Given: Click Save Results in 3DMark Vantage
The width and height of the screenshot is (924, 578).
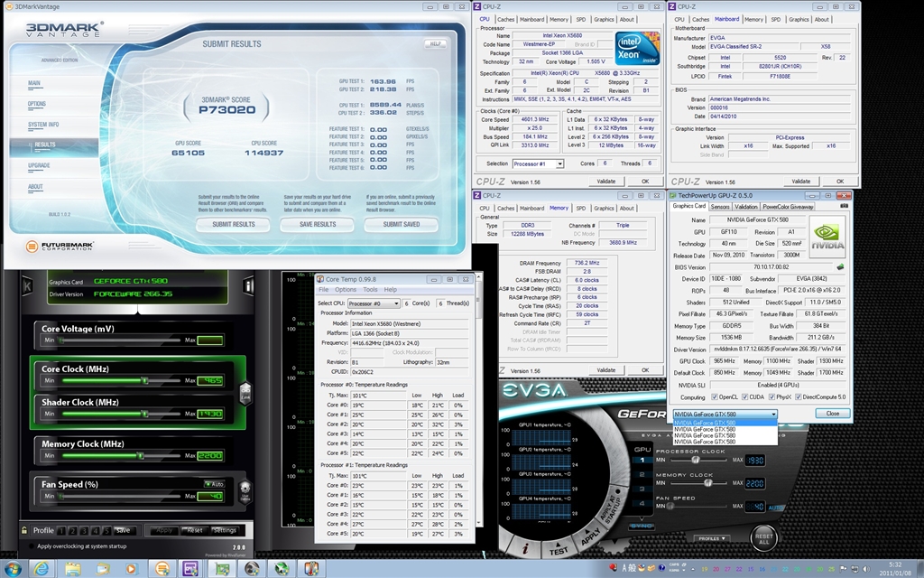Looking at the screenshot, I should click(318, 224).
